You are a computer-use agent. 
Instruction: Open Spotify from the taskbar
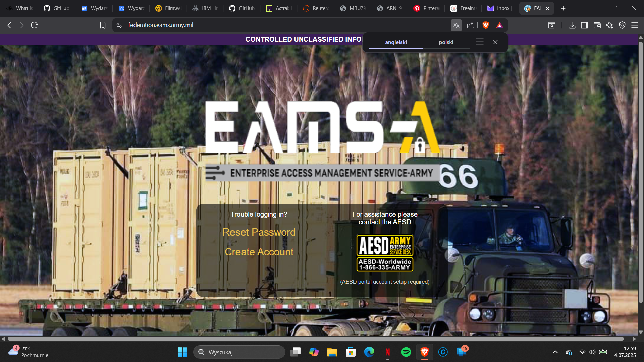(x=406, y=352)
